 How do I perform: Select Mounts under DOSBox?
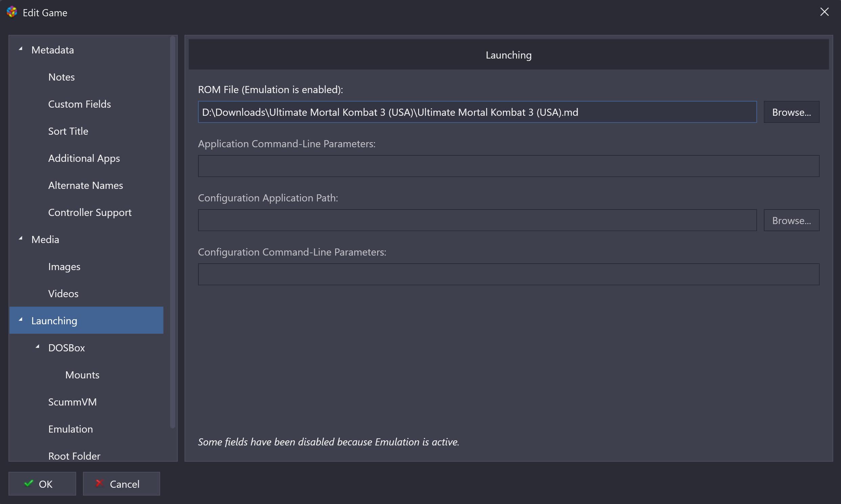tap(82, 375)
